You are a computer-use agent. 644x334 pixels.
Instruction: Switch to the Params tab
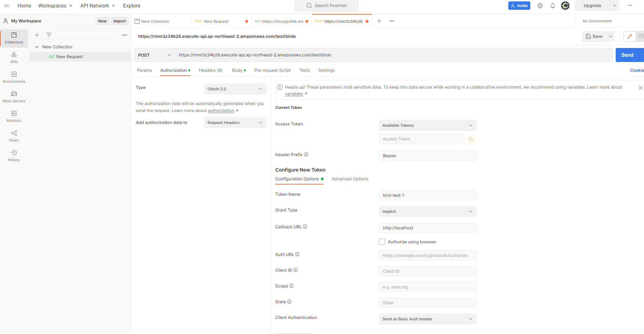coord(144,70)
